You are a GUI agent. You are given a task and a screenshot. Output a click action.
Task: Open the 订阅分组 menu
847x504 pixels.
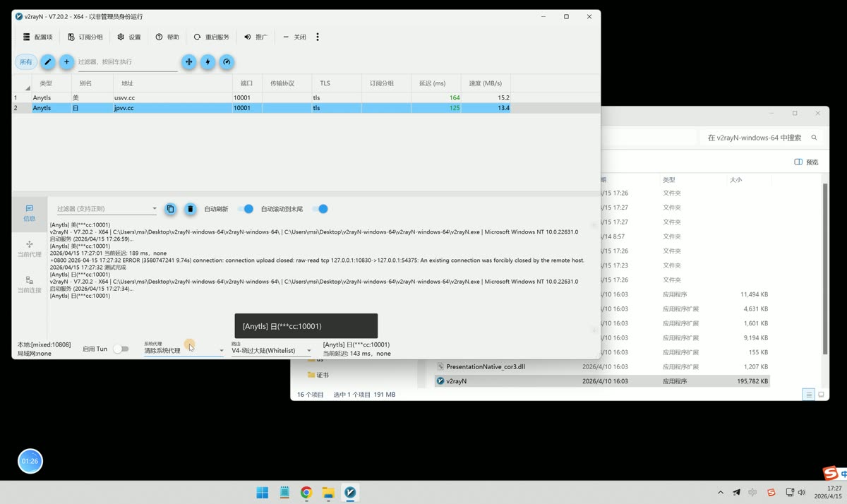(x=85, y=37)
